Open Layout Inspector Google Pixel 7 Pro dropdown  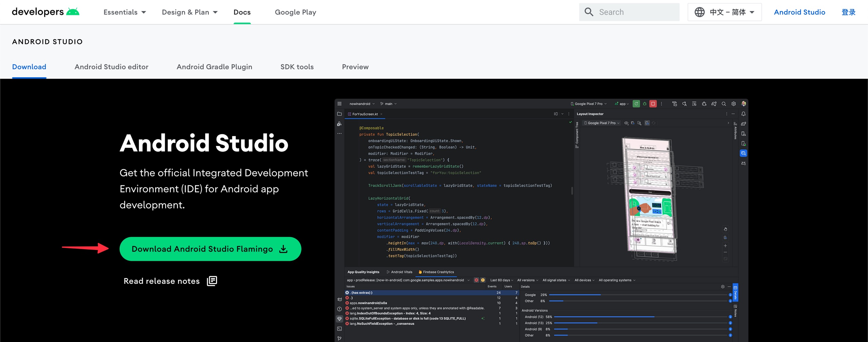point(602,123)
